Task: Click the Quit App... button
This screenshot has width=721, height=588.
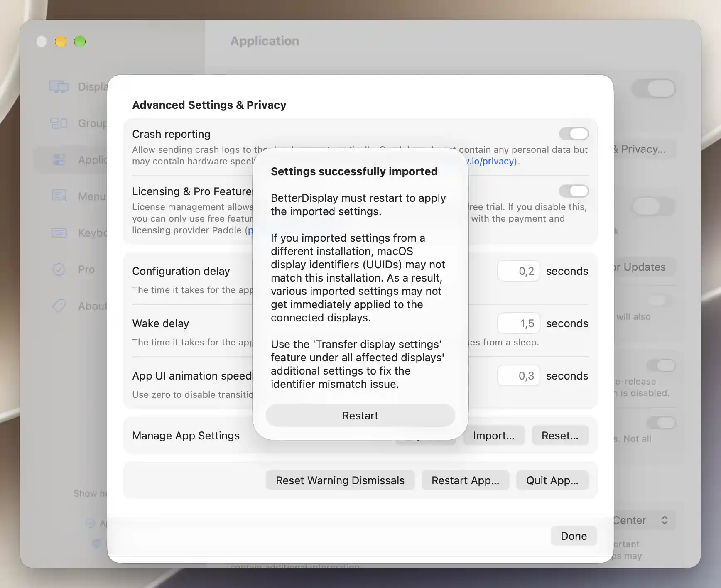Action: 552,480
